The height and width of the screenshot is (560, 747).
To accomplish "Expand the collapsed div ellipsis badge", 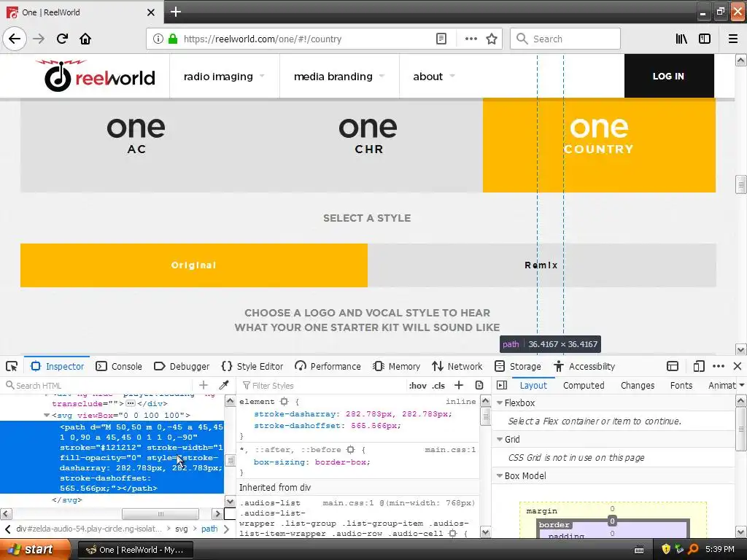I will click(x=130, y=403).
